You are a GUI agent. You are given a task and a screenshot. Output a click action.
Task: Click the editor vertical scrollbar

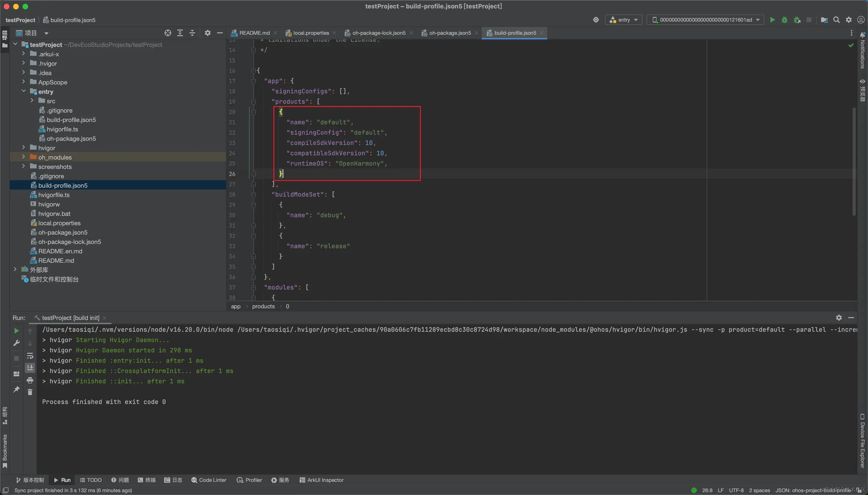tap(853, 161)
